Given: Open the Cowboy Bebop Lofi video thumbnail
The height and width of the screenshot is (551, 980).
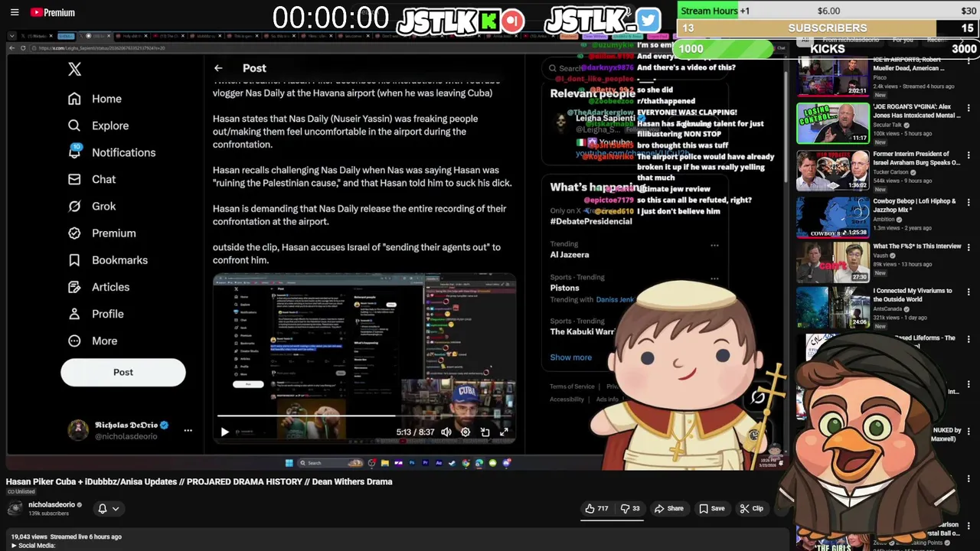Looking at the screenshot, I should coord(832,217).
